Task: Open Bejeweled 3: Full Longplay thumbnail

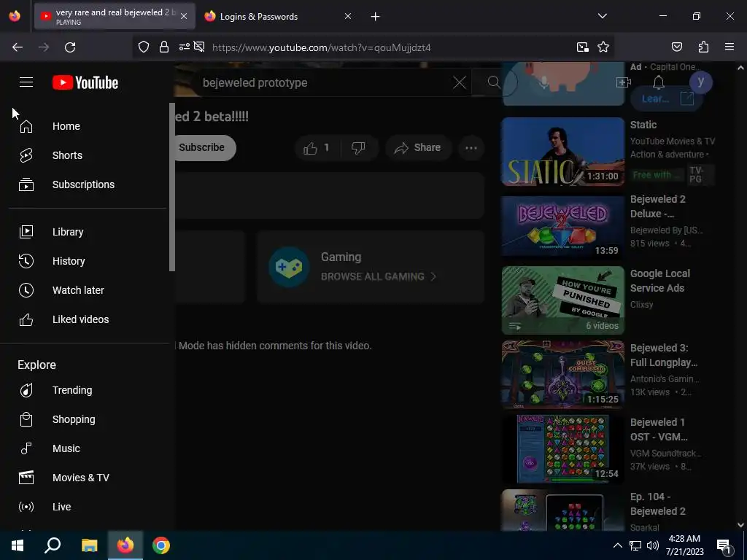Action: 562,374
